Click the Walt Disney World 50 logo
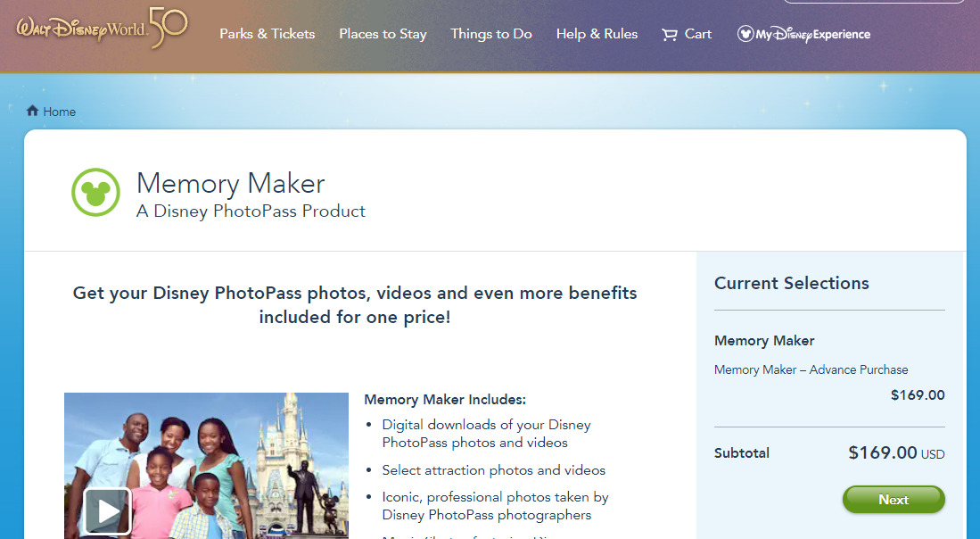 coord(102,28)
